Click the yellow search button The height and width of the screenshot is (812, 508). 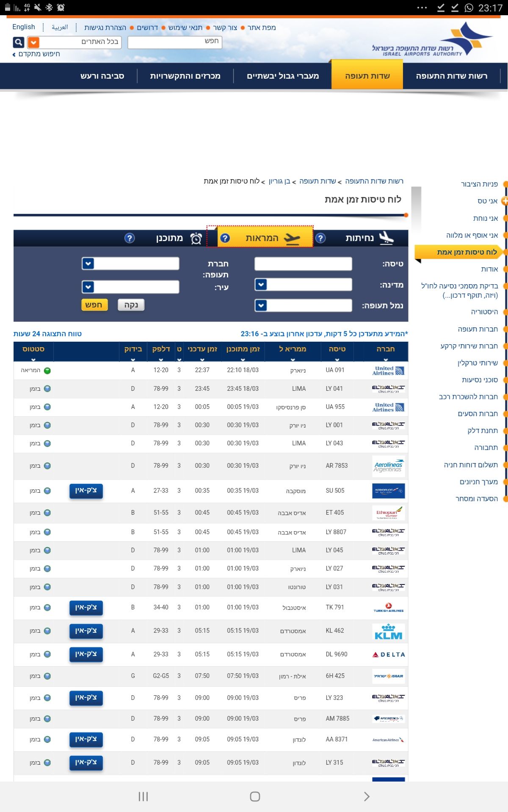tap(94, 305)
